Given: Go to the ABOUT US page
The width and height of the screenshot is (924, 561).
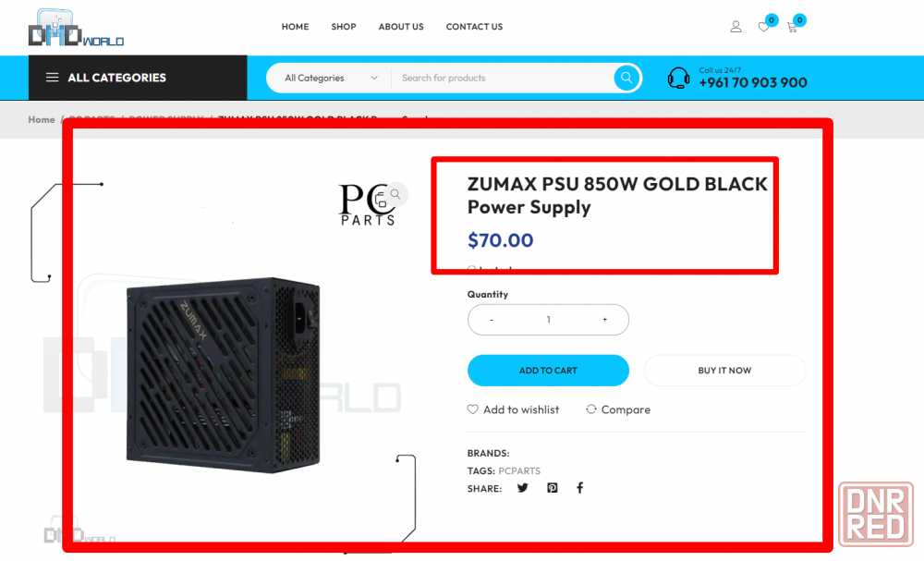Looking at the screenshot, I should click(x=401, y=27).
